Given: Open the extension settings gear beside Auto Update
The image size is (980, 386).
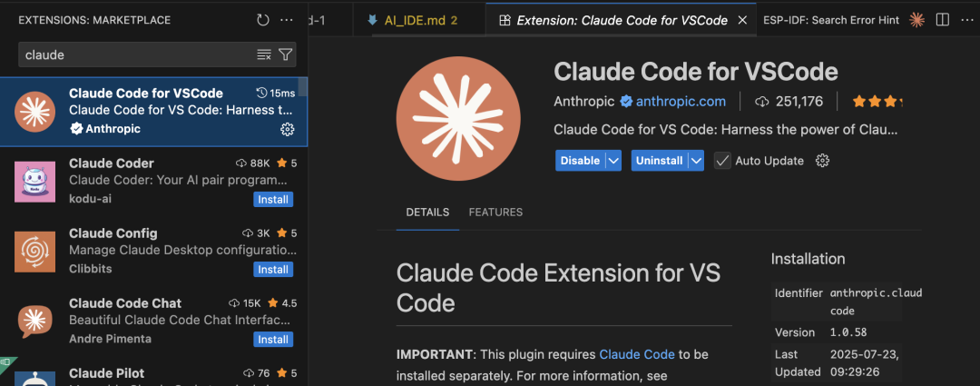Looking at the screenshot, I should pyautogui.click(x=822, y=161).
